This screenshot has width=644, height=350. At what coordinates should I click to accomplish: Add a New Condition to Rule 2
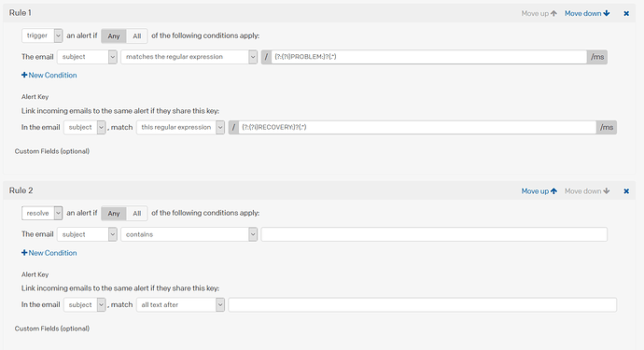click(49, 253)
